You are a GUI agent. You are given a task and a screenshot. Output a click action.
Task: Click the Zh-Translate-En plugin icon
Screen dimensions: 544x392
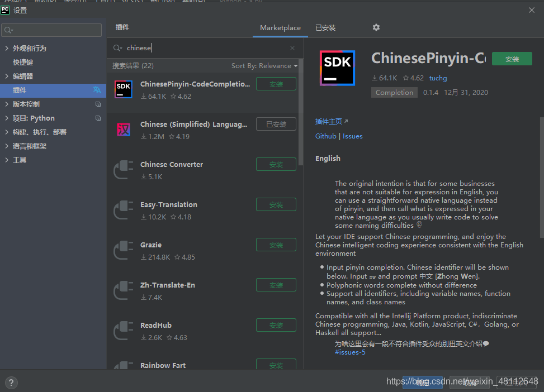(x=124, y=290)
